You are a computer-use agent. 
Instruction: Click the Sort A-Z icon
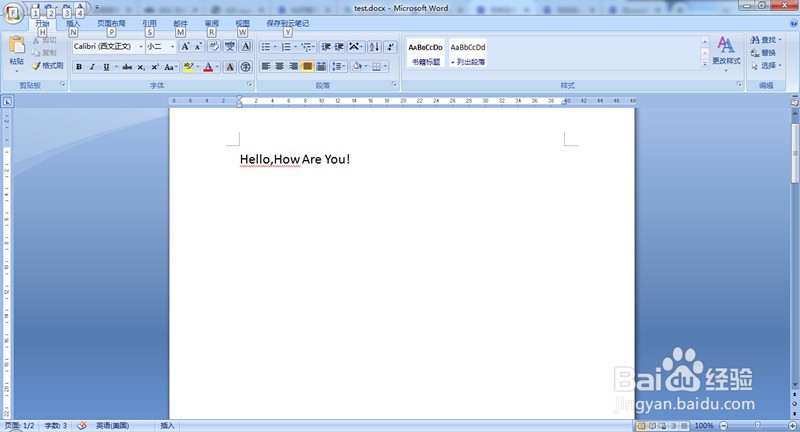[x=374, y=47]
